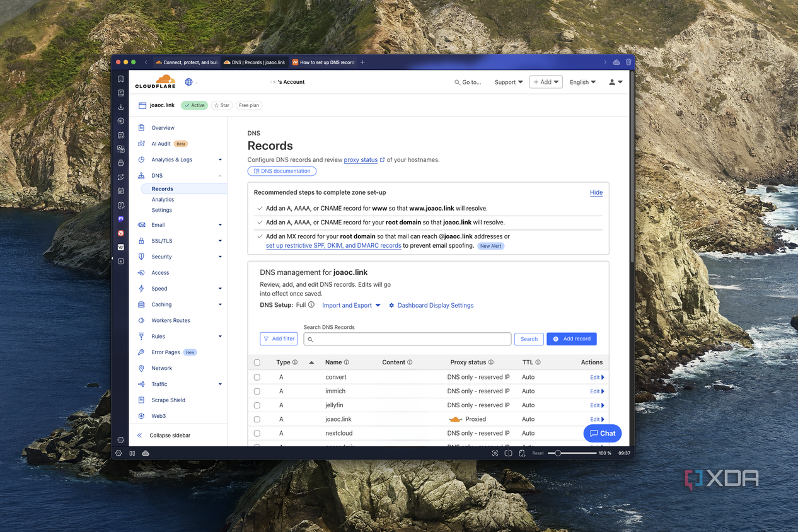
Task: Open Overview in the sidebar
Action: (x=163, y=128)
